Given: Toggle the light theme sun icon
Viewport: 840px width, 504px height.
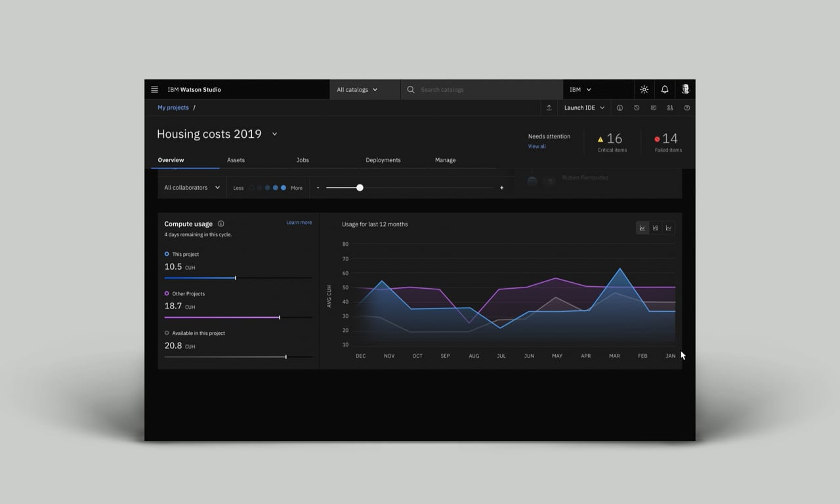Looking at the screenshot, I should coord(644,90).
